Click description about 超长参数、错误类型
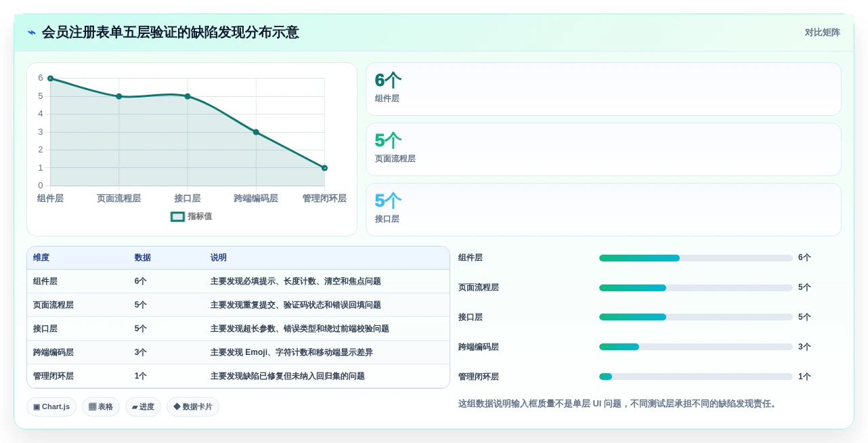Viewport: 868px width, 443px height. point(300,329)
